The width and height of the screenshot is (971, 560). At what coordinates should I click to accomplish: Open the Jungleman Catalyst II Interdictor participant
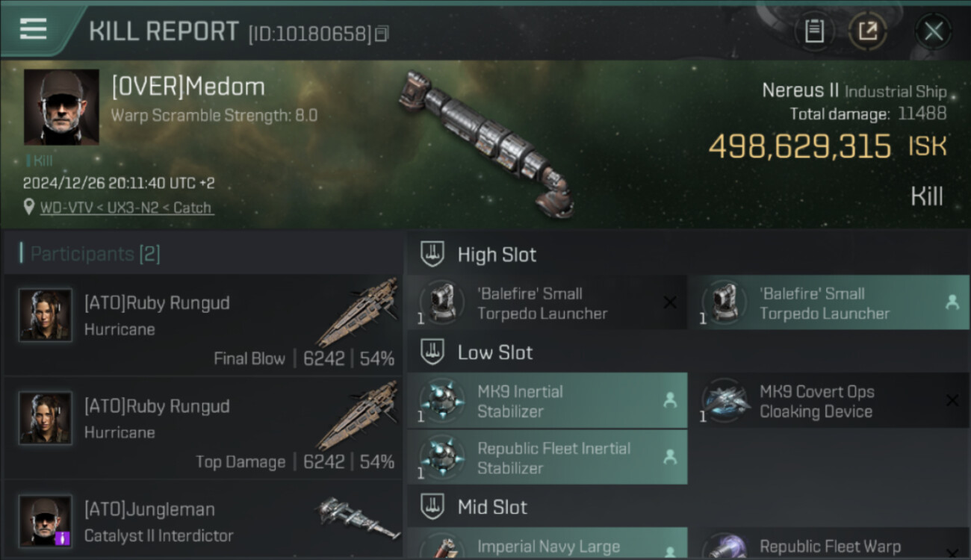coord(204,520)
